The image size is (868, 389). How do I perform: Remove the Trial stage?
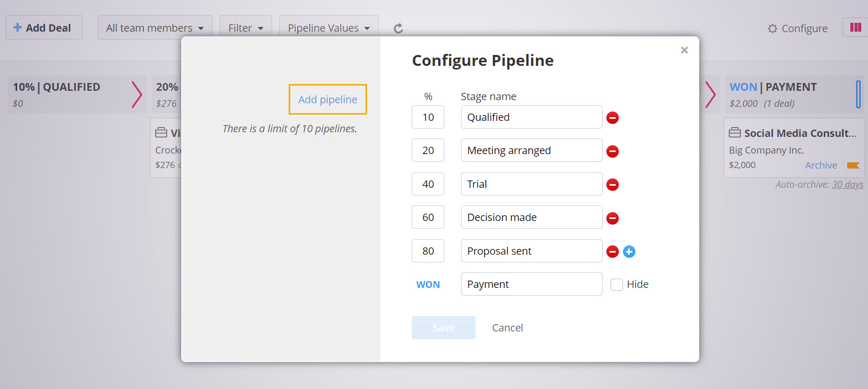tap(613, 185)
